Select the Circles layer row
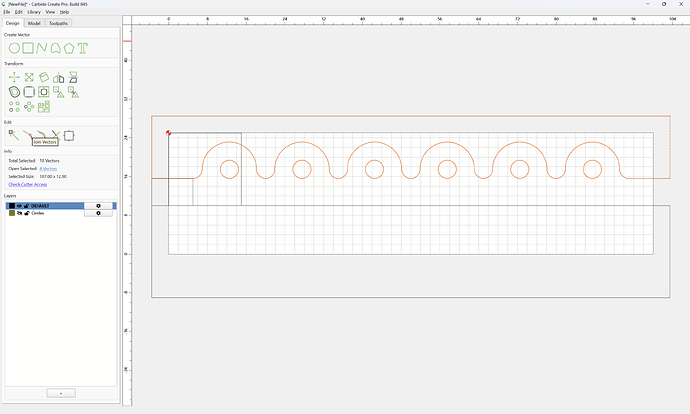This screenshot has width=690, height=414. pyautogui.click(x=61, y=213)
